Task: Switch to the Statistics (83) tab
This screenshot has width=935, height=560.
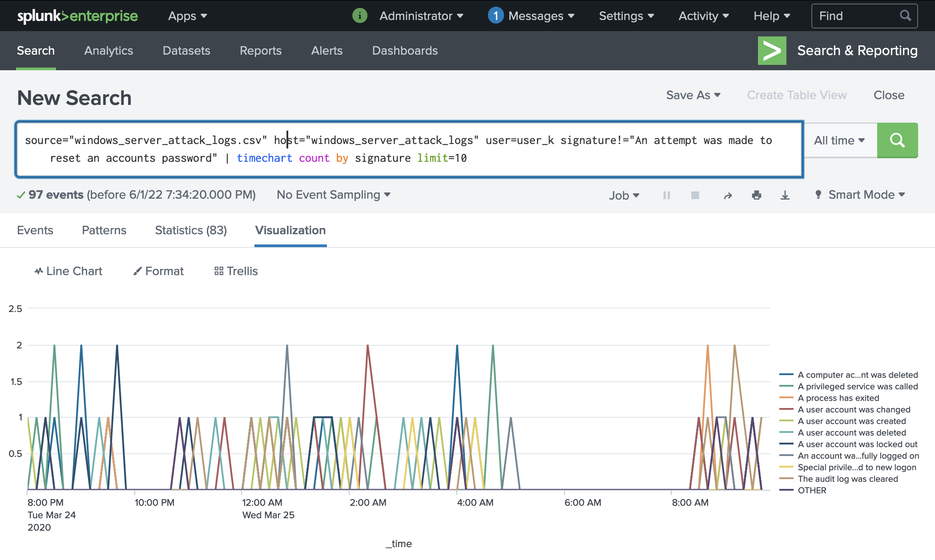Action: pyautogui.click(x=191, y=230)
